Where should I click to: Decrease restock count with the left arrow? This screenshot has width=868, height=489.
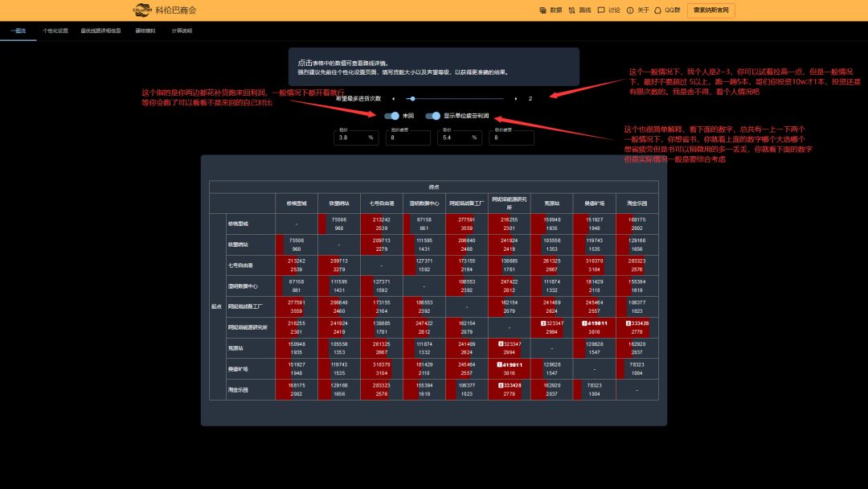(x=393, y=99)
